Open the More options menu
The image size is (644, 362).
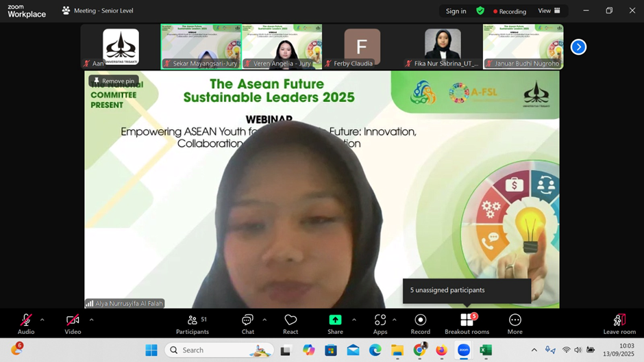coord(515,324)
